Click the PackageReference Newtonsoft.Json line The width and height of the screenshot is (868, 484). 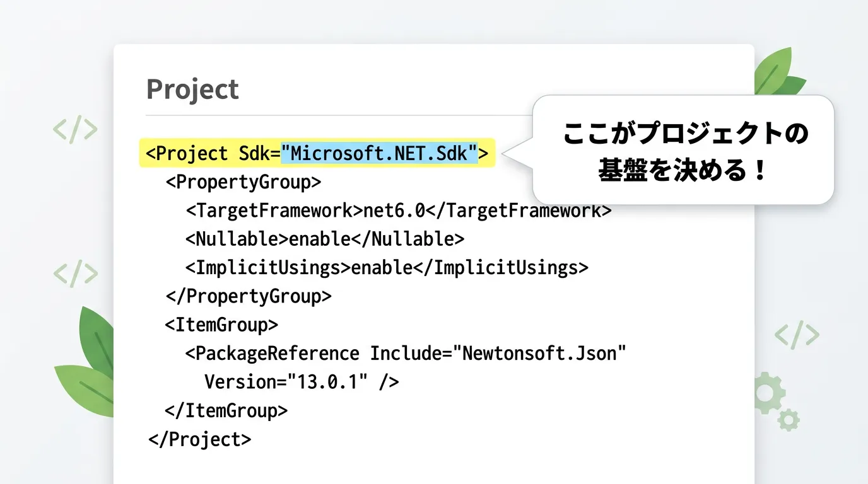tap(405, 353)
